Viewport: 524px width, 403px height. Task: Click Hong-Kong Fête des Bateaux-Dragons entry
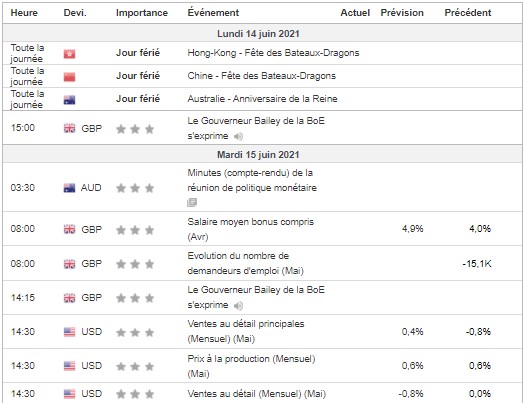tap(273, 53)
